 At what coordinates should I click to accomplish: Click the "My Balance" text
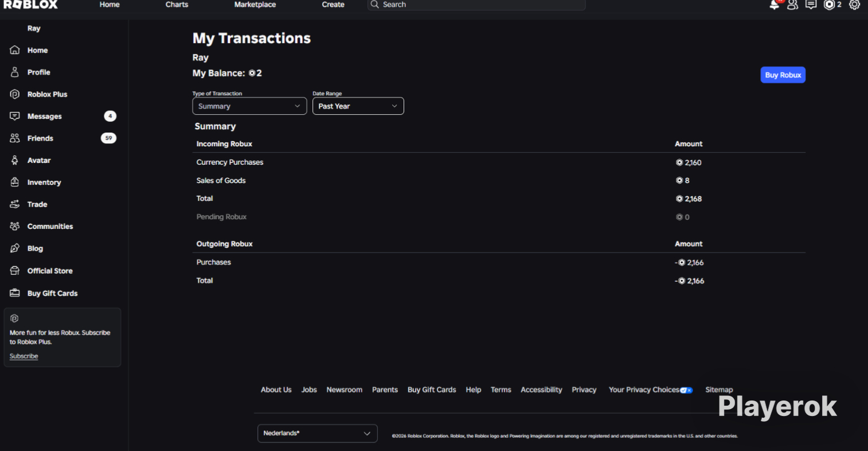[x=218, y=73]
